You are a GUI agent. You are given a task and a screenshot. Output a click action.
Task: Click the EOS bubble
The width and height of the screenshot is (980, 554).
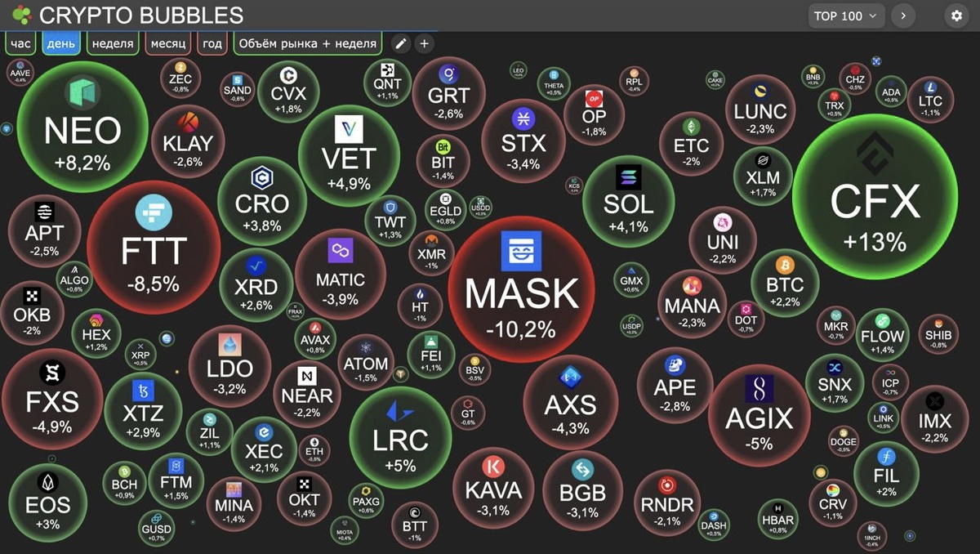point(47,502)
